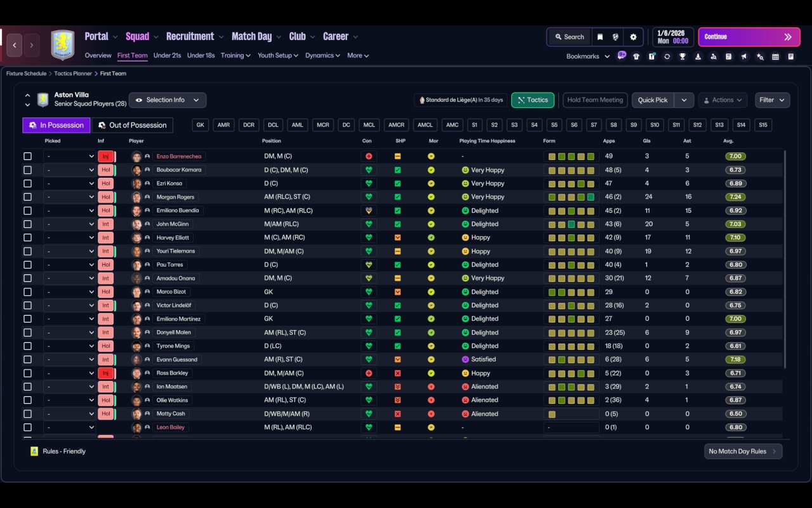The width and height of the screenshot is (812, 508).
Task: Tick the checkbox for Morgan Rogers
Action: coord(27,197)
